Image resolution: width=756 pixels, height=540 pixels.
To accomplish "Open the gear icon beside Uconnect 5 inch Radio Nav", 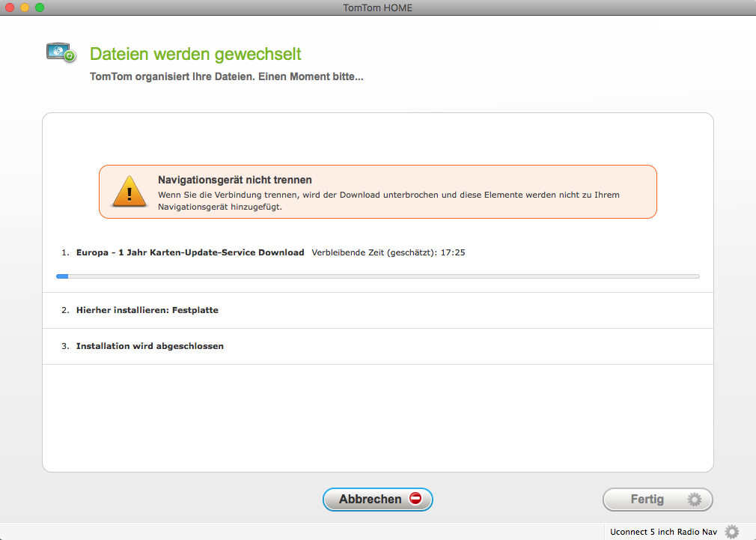I will (x=732, y=531).
